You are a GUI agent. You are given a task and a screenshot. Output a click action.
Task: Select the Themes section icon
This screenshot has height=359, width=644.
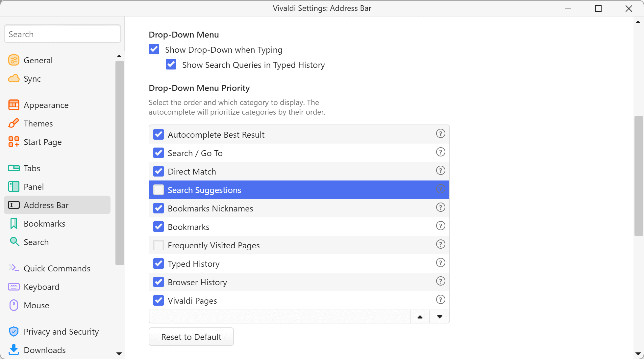pos(13,123)
